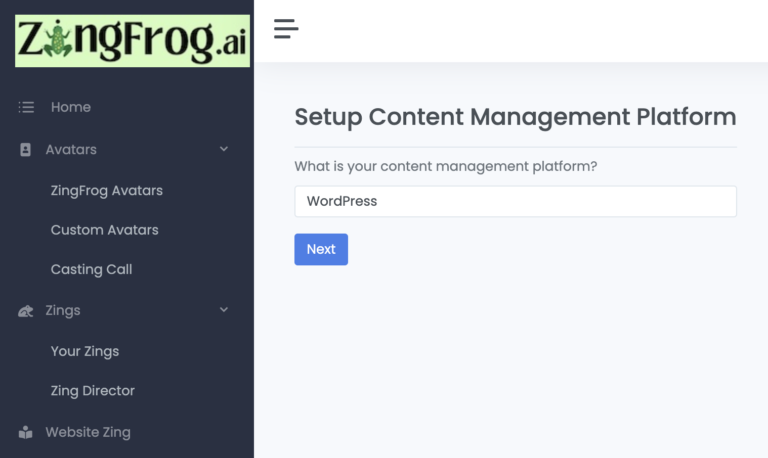Toggle the hamburger sidebar menu icon

point(286,29)
